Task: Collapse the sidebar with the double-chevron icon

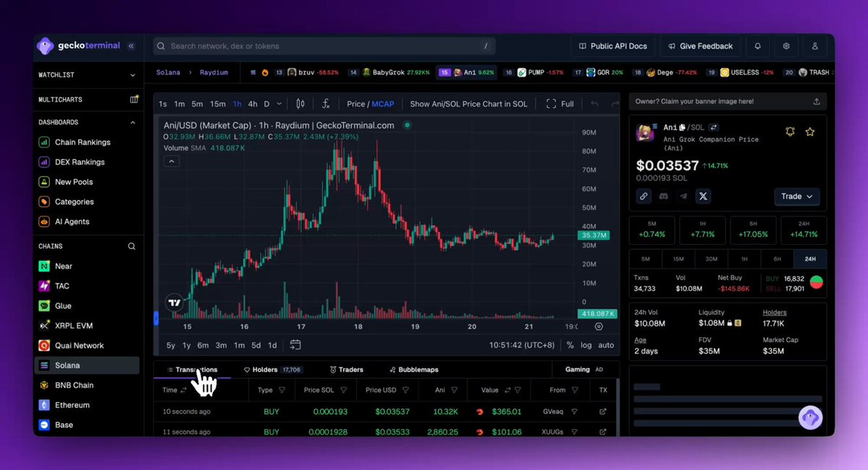Action: (131, 46)
